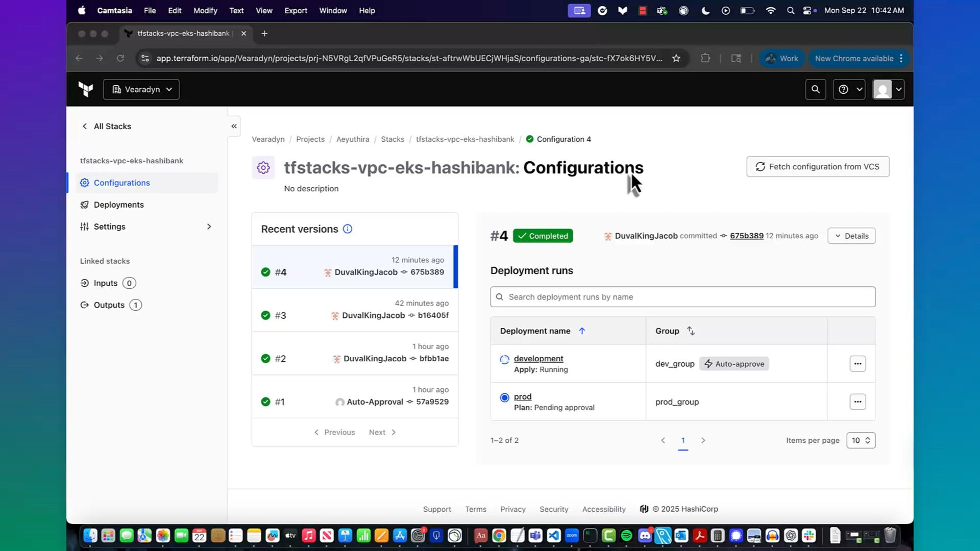Select configuration version #3

pos(354,310)
